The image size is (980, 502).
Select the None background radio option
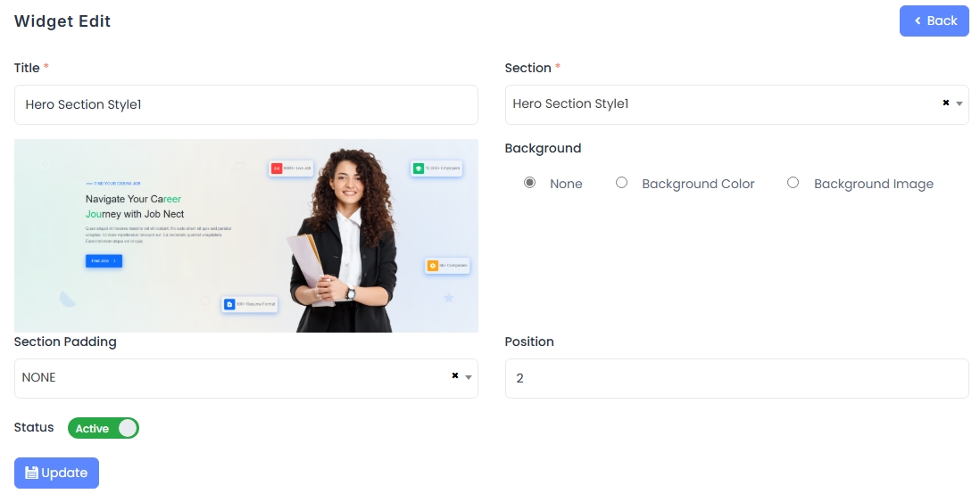pyautogui.click(x=529, y=182)
